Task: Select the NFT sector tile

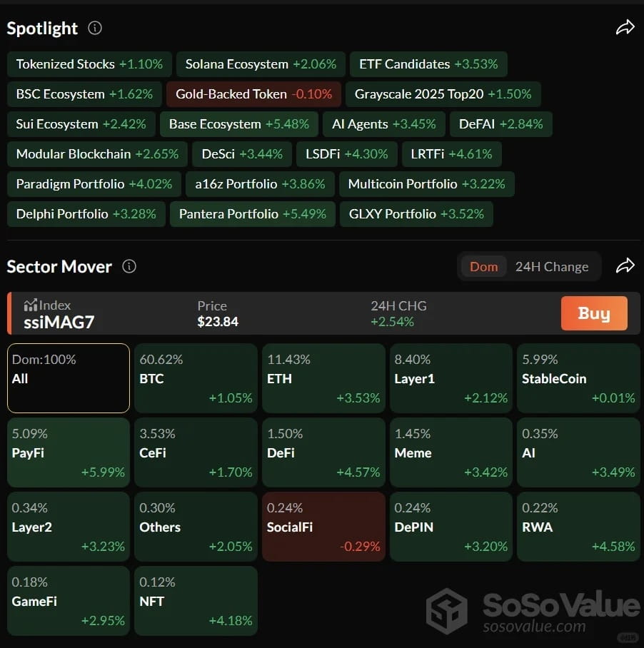Action: click(196, 601)
